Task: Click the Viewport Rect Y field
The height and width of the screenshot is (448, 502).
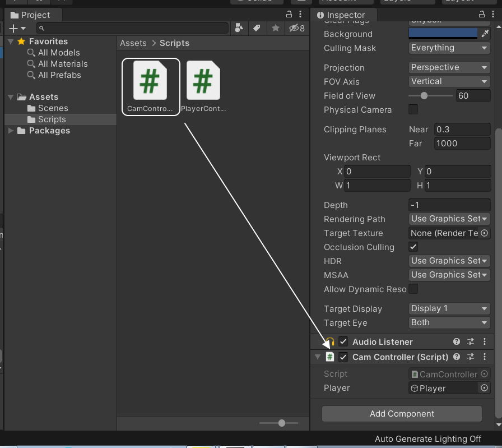Action: click(x=458, y=172)
